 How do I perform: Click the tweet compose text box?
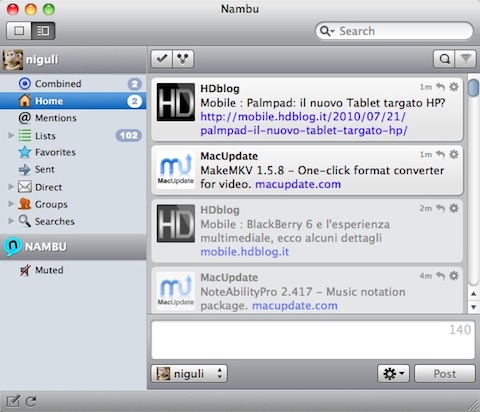(313, 340)
